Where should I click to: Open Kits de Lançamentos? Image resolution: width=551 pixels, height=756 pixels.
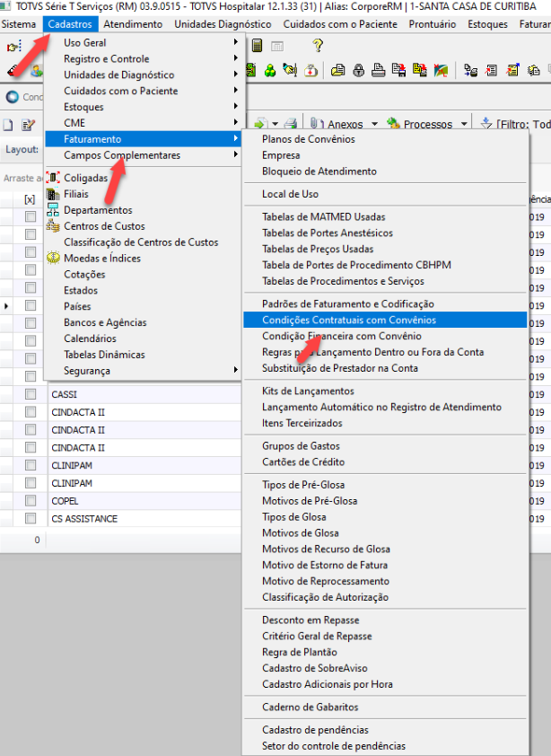385,391
